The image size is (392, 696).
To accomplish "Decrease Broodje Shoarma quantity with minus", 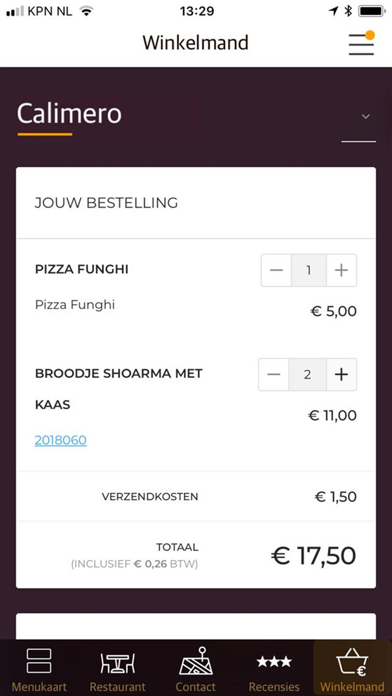I will pyautogui.click(x=274, y=375).
